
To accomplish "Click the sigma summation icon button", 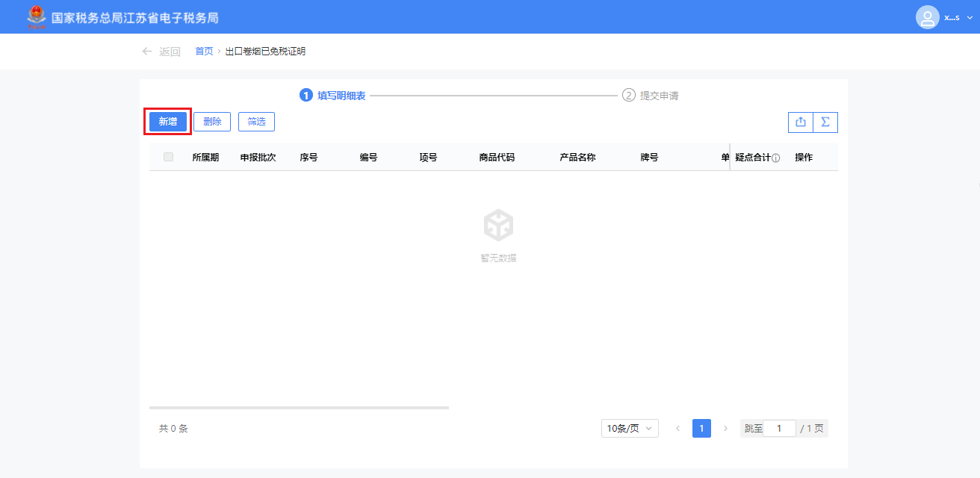I will tap(825, 122).
